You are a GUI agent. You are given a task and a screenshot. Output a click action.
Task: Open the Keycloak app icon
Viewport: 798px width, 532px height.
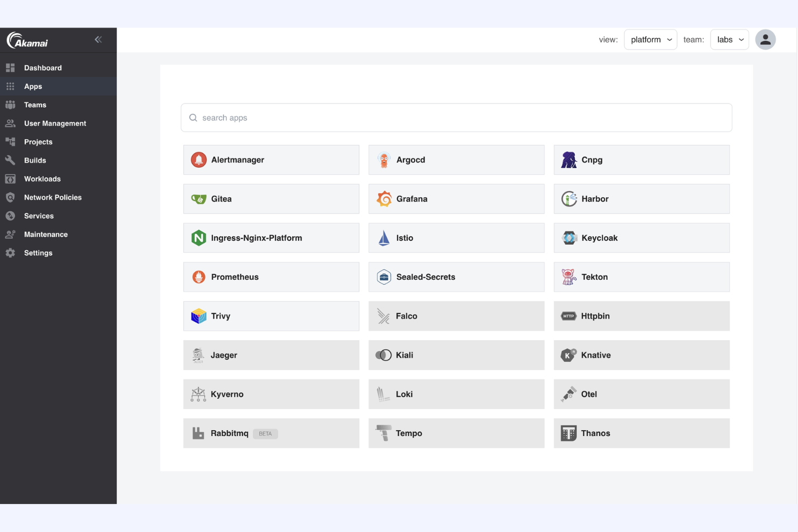(x=568, y=238)
